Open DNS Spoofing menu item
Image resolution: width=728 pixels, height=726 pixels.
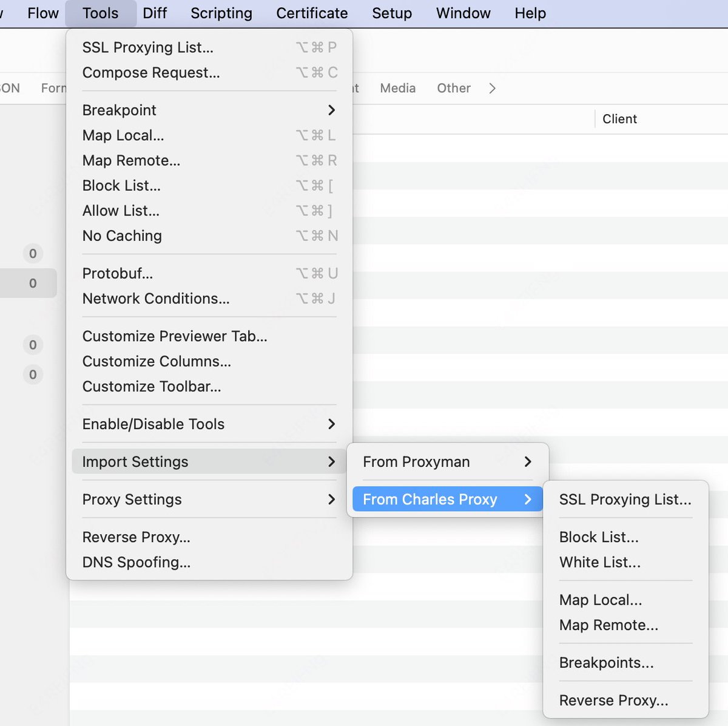click(x=209, y=562)
